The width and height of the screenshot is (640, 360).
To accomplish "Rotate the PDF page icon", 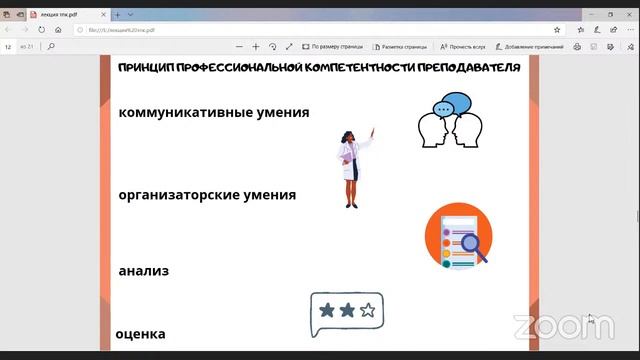I will coord(273,47).
